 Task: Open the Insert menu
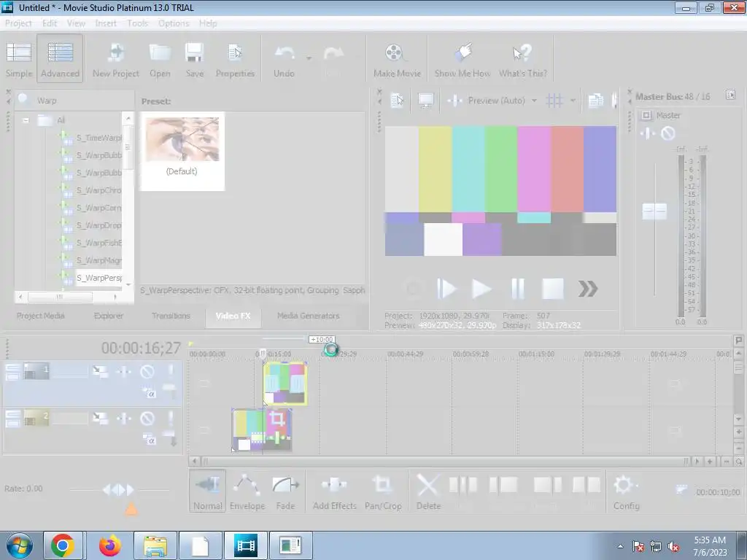(x=106, y=23)
